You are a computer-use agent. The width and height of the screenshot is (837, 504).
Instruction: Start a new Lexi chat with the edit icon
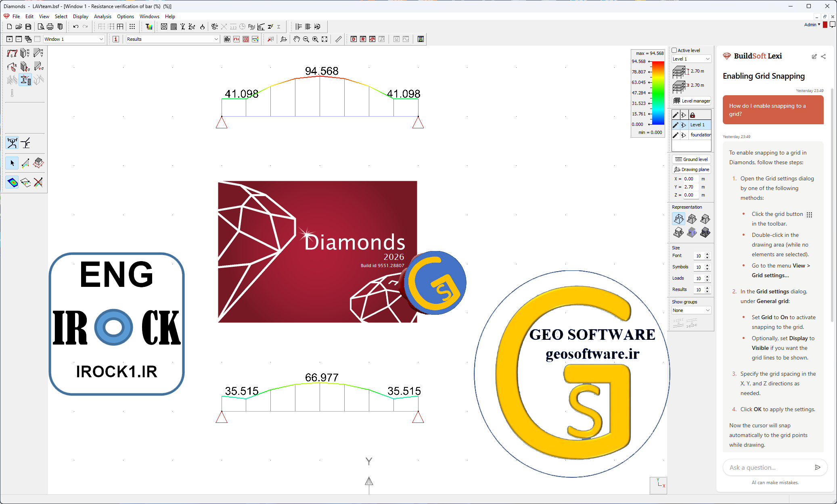[814, 56]
